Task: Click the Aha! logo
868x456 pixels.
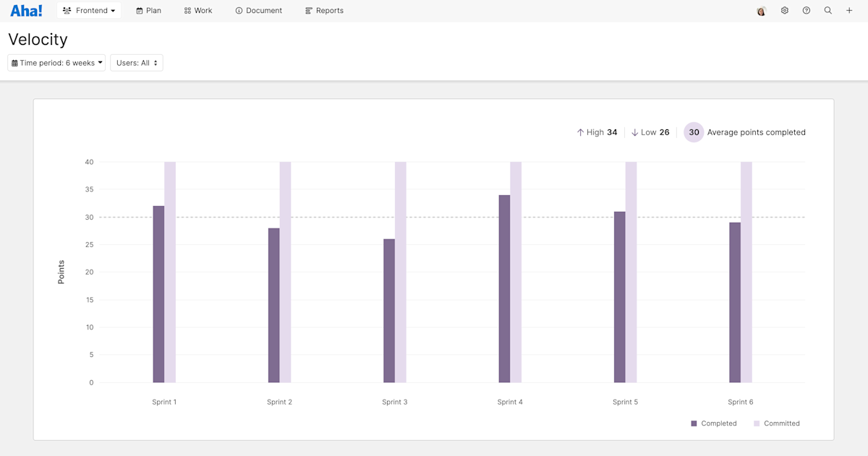Action: pyautogui.click(x=26, y=10)
